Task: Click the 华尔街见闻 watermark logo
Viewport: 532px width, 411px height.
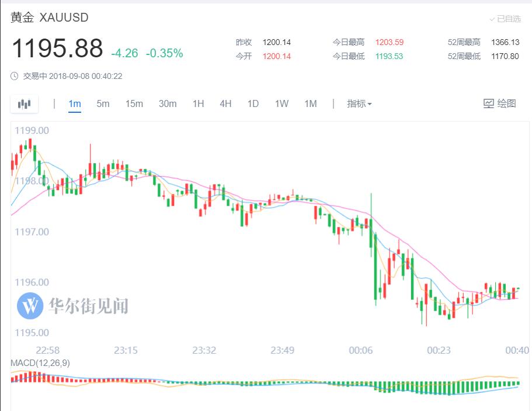Action: [30, 305]
